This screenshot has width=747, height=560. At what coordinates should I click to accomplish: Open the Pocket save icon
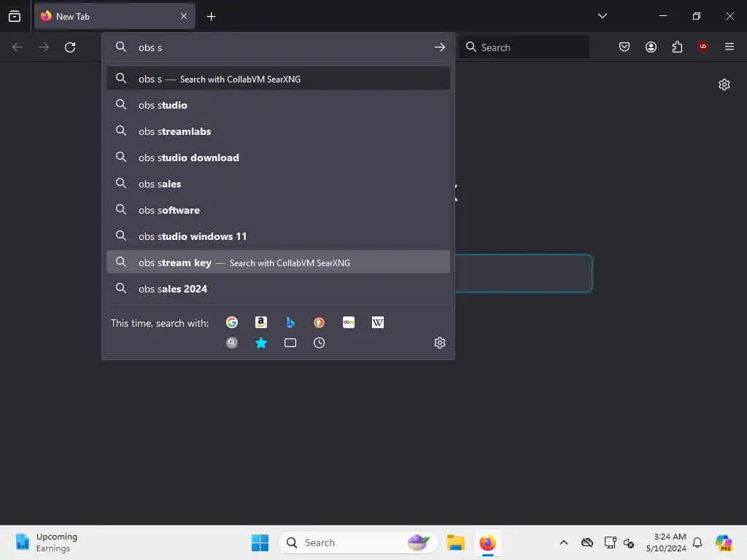coord(624,47)
